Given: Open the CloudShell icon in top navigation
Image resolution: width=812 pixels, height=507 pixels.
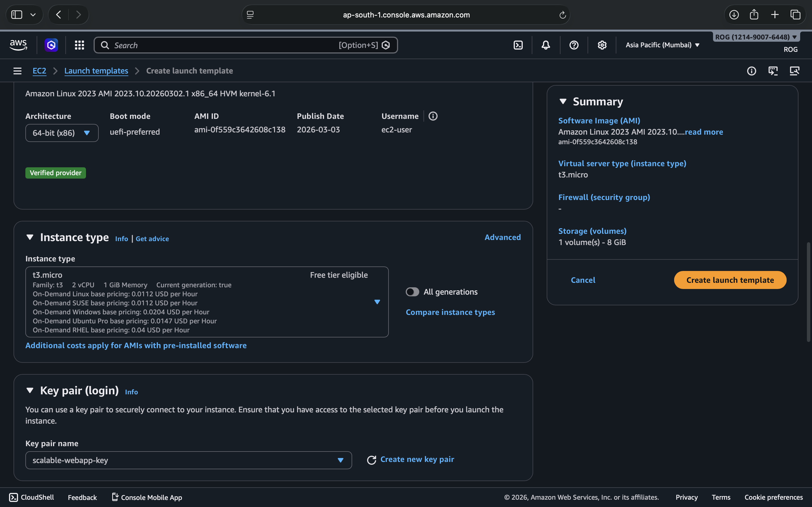Looking at the screenshot, I should coord(518,45).
